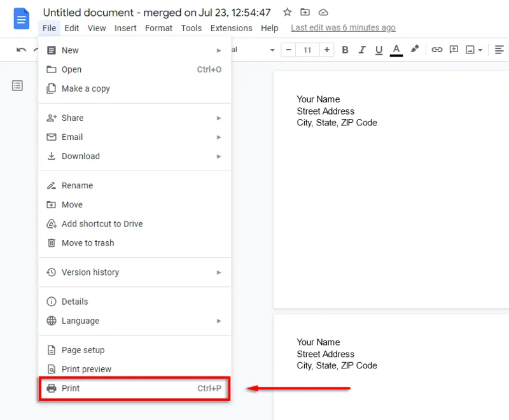Expand the New submenu arrow
The width and height of the screenshot is (509, 420).
point(219,50)
